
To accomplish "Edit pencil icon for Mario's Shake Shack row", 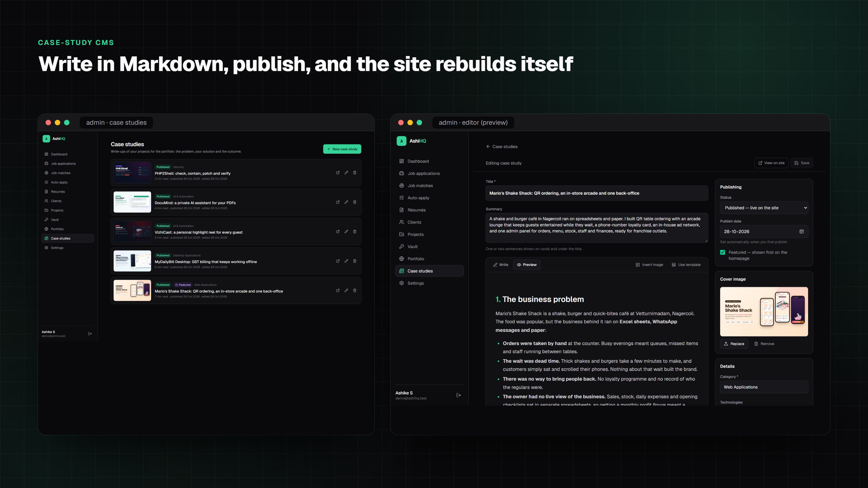I will pos(346,290).
